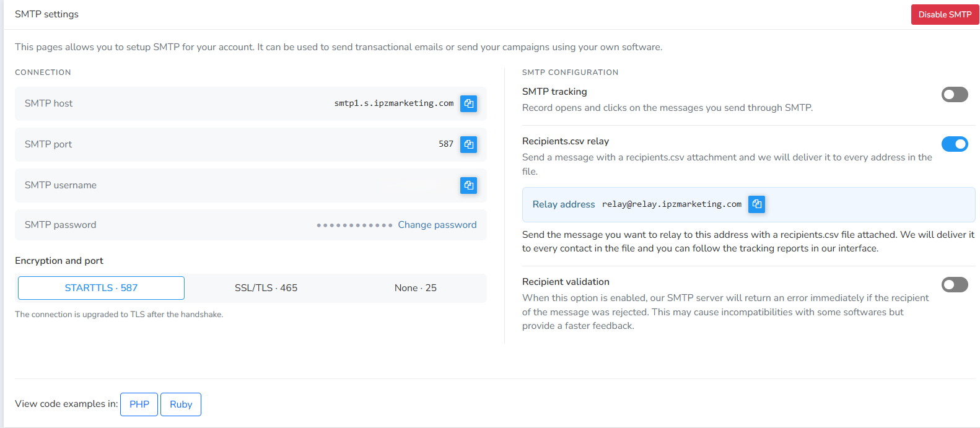The image size is (980, 428).
Task: Click the smtp1.s.ipzmarketing.com host value
Action: (394, 103)
